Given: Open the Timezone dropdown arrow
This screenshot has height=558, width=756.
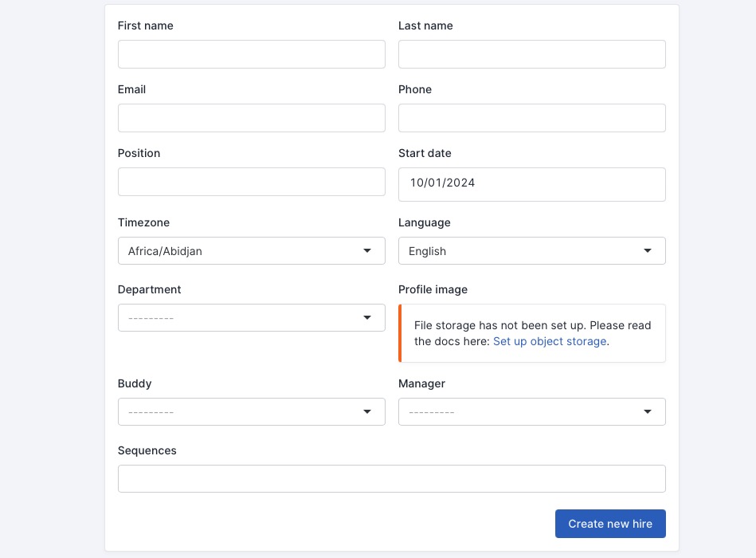Looking at the screenshot, I should 366,250.
